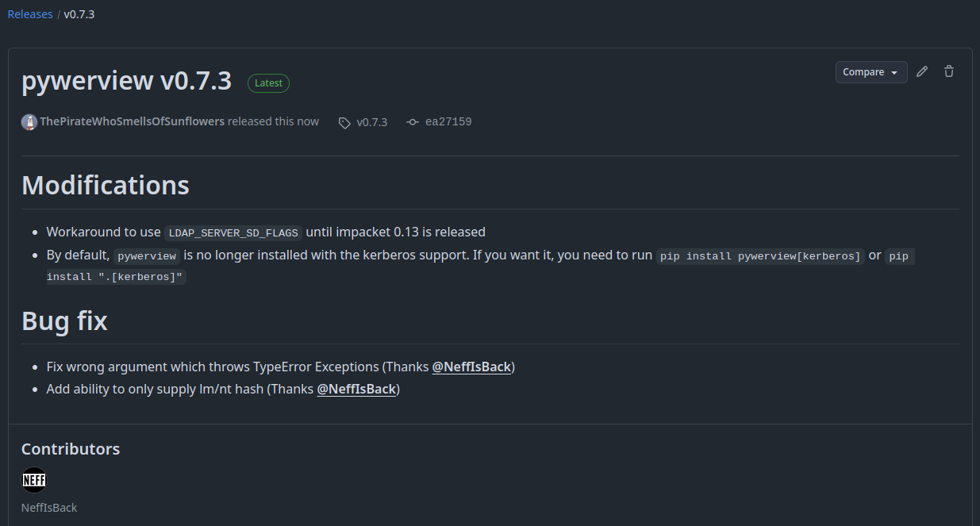Viewport: 980px width, 526px height.
Task: Click the pip install pywerview[kerberos] code snippet
Action: 760,256
